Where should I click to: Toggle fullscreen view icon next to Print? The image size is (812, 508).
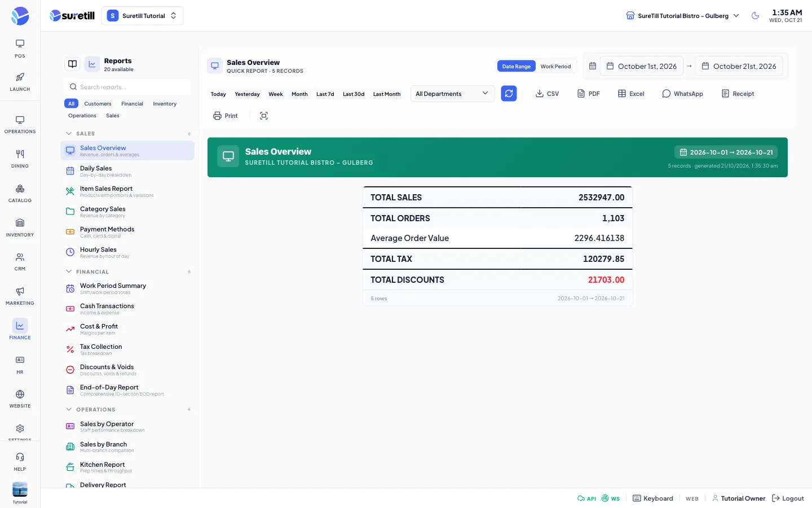click(264, 116)
